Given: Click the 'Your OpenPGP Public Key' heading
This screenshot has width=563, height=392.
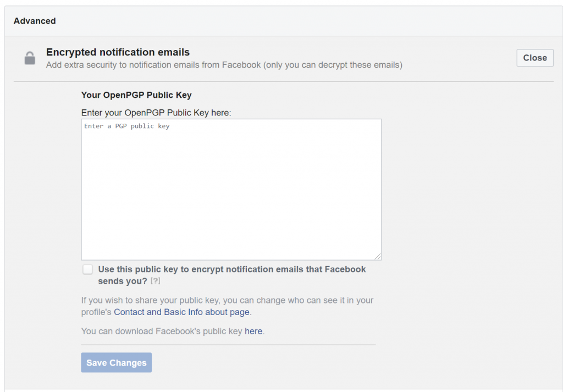Looking at the screenshot, I should pos(136,95).
